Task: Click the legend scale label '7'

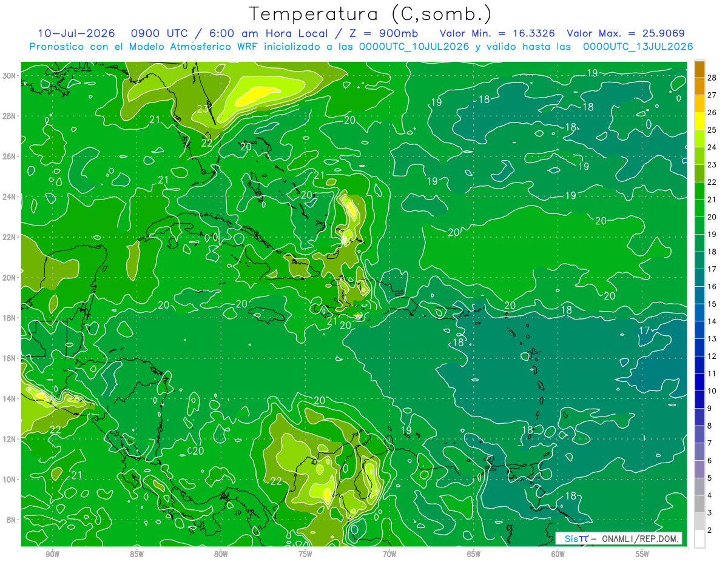Action: pos(710,443)
